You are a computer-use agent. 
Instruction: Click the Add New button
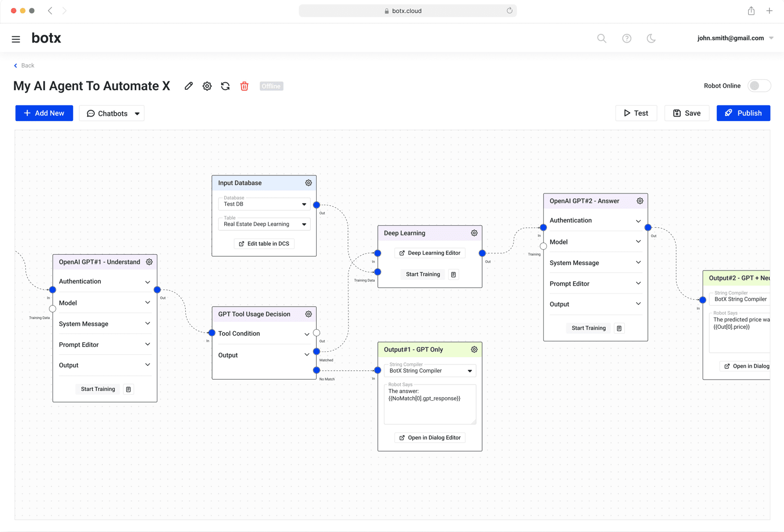click(x=44, y=113)
